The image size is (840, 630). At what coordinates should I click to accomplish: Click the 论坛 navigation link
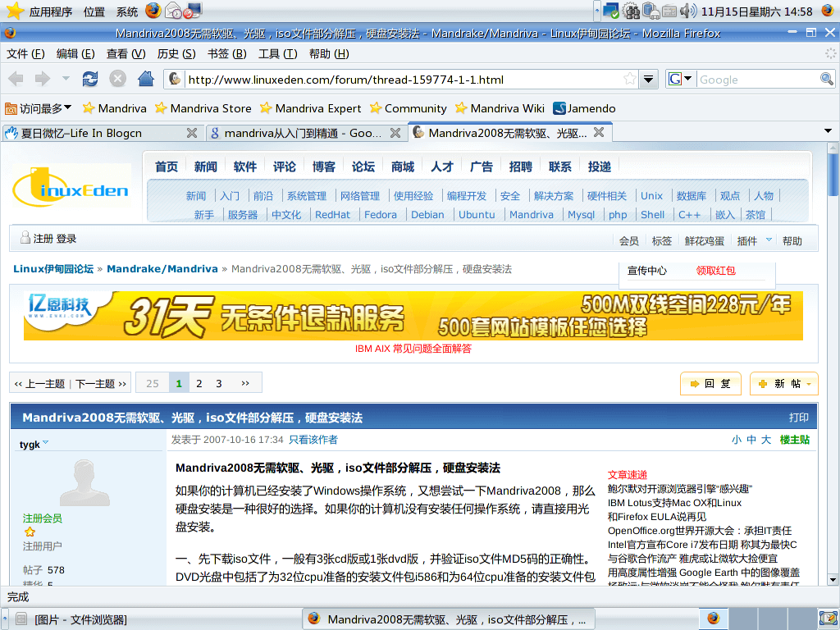click(x=363, y=167)
